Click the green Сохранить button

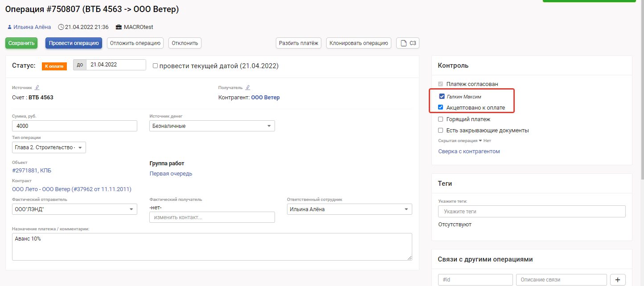21,43
